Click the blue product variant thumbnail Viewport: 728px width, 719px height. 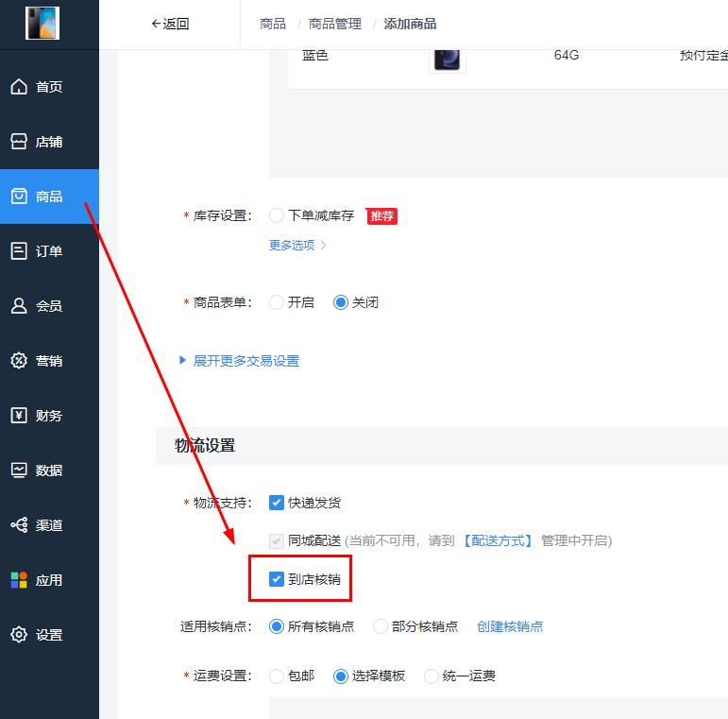pos(448,60)
